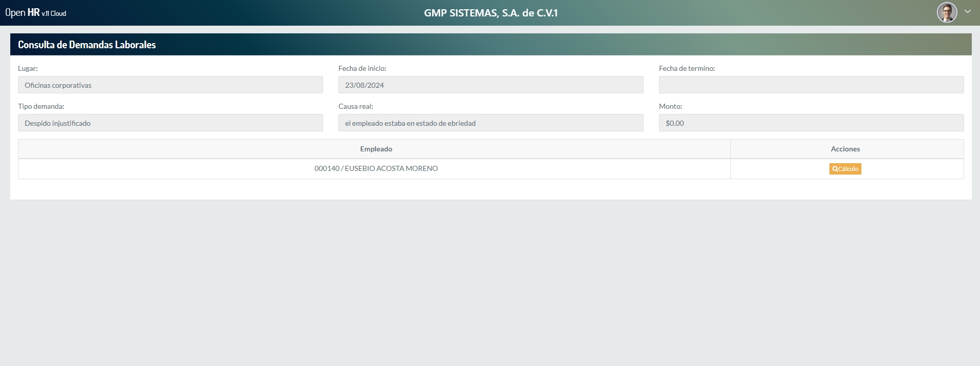Select the Lugar field Oficinas corporativas
This screenshot has height=366, width=980.
point(171,85)
